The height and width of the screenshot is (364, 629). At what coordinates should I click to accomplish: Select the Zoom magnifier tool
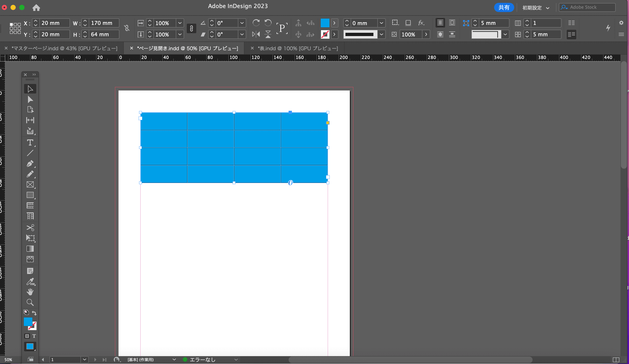tap(30, 303)
